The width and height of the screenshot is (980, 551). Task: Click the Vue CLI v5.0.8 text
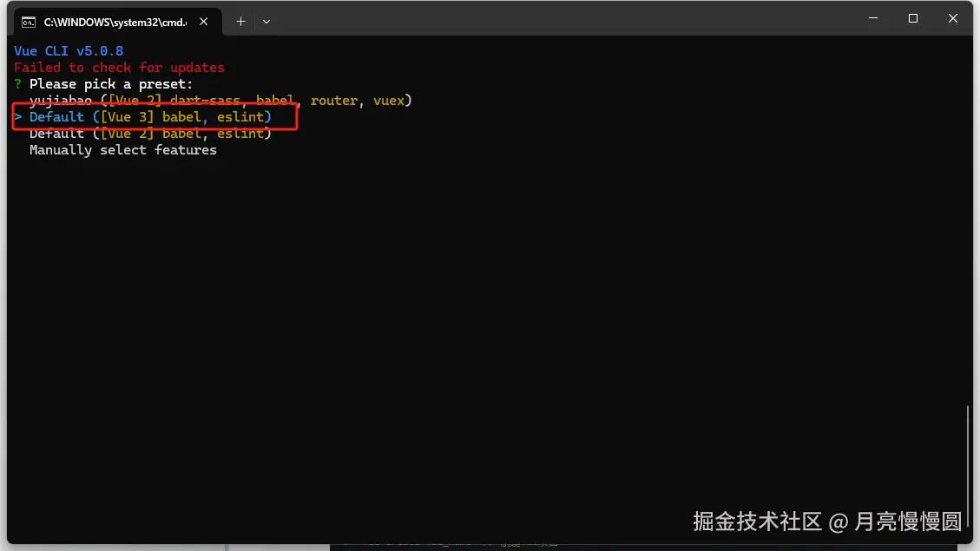click(69, 50)
